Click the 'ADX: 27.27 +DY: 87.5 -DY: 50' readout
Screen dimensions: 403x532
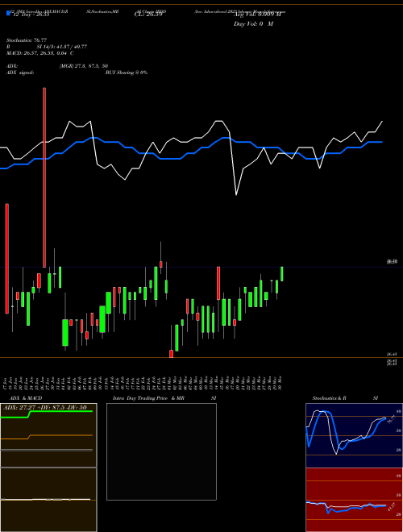[45, 407]
